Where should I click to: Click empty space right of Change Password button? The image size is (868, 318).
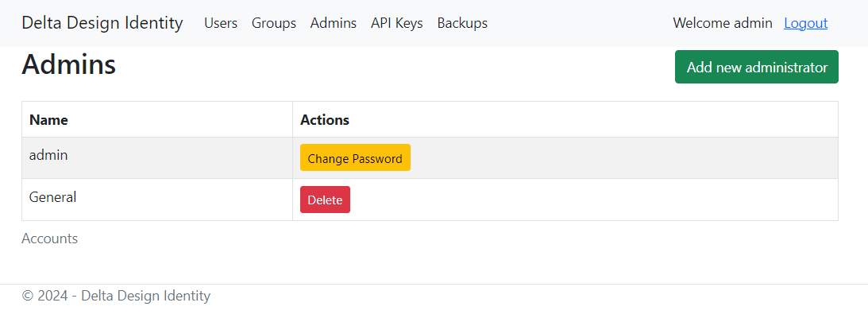pyautogui.click(x=619, y=158)
